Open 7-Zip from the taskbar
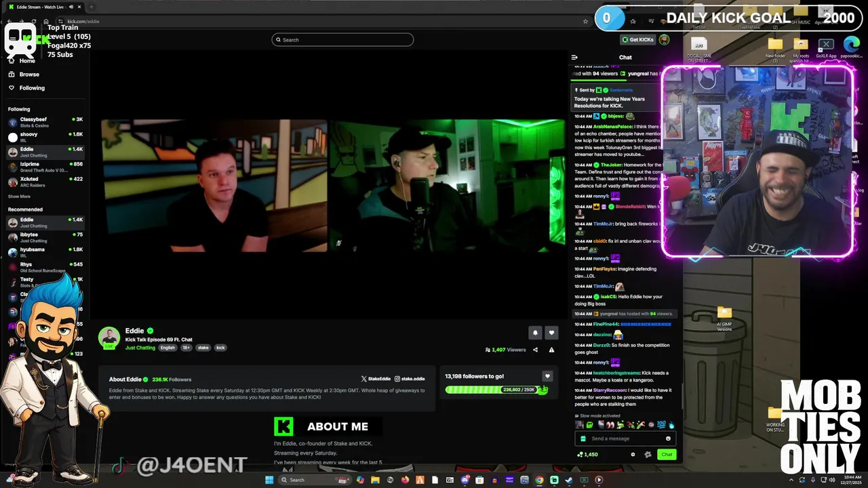Image resolution: width=868 pixels, height=488 pixels. 450,480
